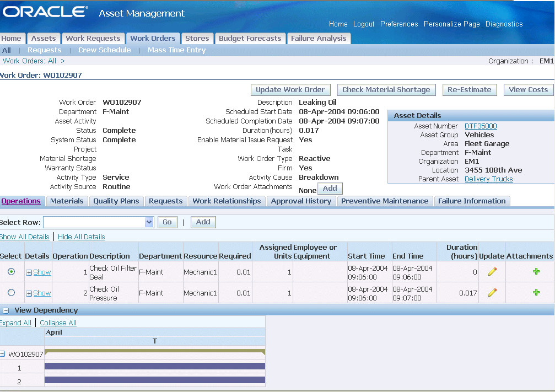
Task: Click the pencil Update icon for Check Oil Filter Seal
Action: pyautogui.click(x=492, y=272)
